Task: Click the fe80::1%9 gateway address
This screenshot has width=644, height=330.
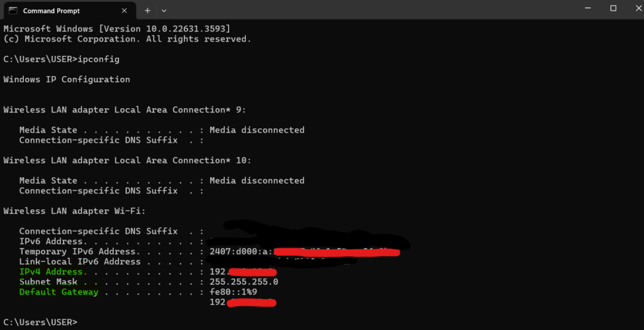Action: click(233, 292)
